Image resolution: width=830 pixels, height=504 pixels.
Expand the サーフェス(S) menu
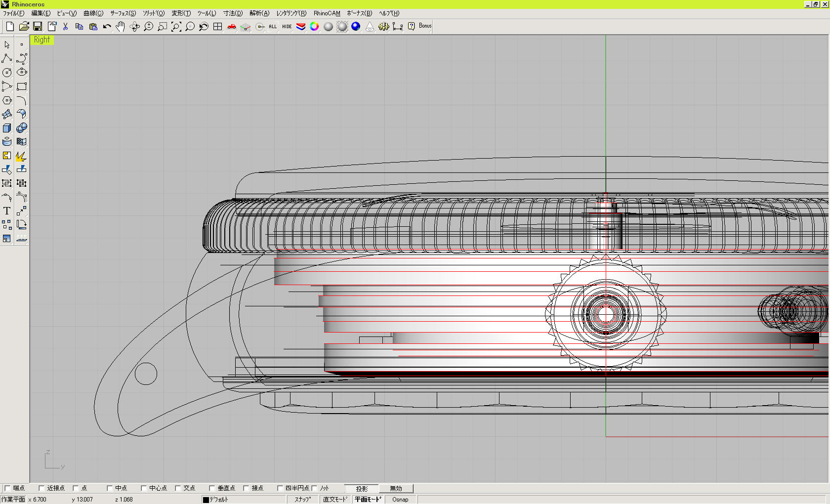[x=123, y=13]
